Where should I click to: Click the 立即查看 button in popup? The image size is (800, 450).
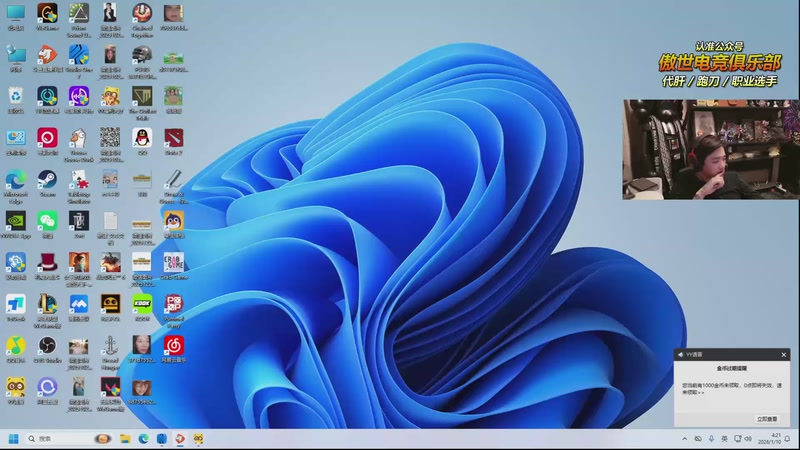(x=767, y=419)
